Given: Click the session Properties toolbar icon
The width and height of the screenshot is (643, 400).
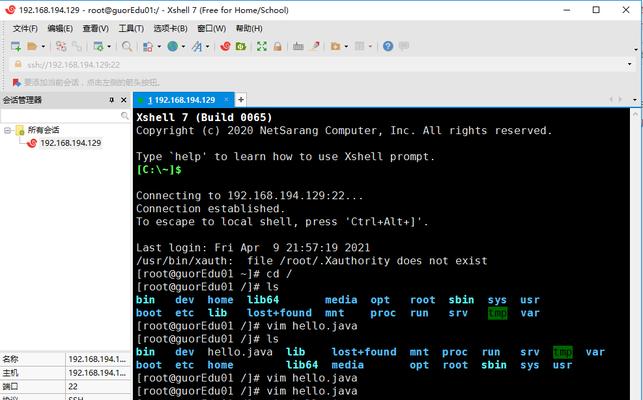Looking at the screenshot, I should (98, 46).
